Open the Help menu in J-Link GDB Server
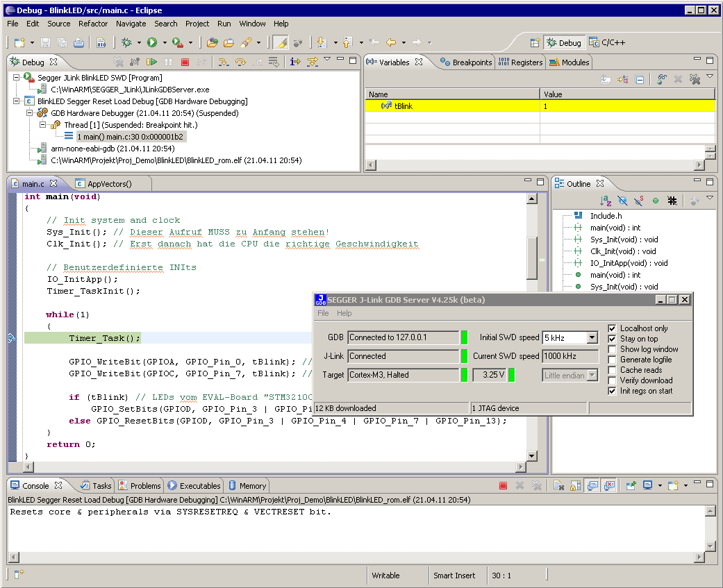This screenshot has width=723, height=588. click(344, 313)
